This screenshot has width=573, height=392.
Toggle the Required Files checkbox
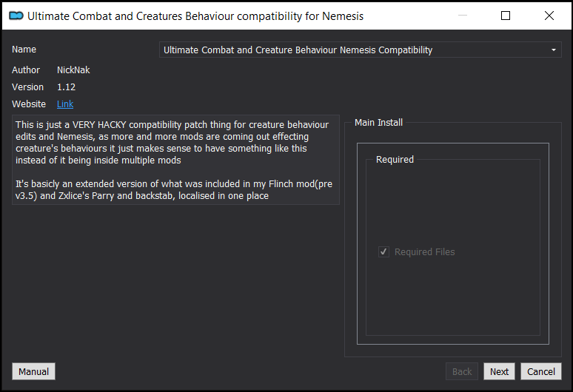pyautogui.click(x=383, y=252)
